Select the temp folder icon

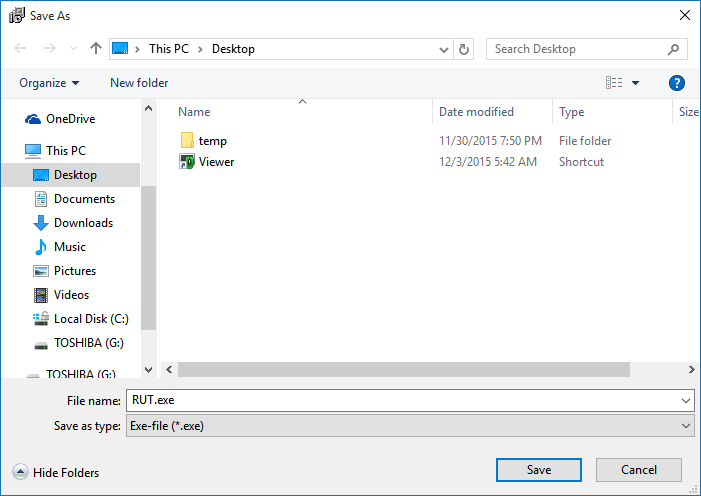pos(187,141)
